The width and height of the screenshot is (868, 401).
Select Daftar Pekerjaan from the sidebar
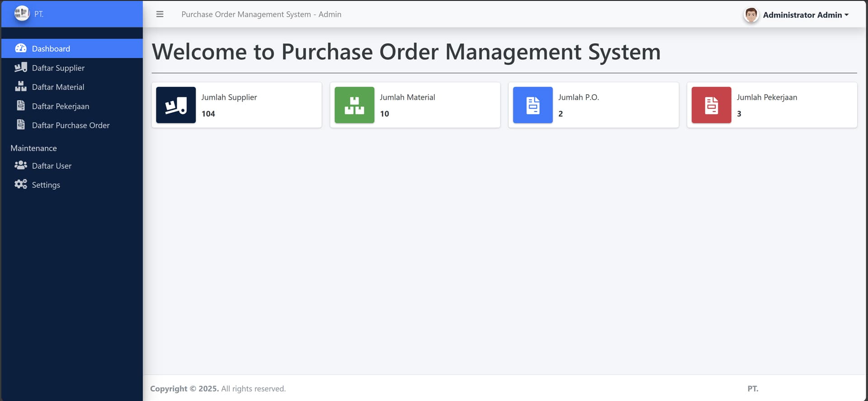click(x=72, y=106)
